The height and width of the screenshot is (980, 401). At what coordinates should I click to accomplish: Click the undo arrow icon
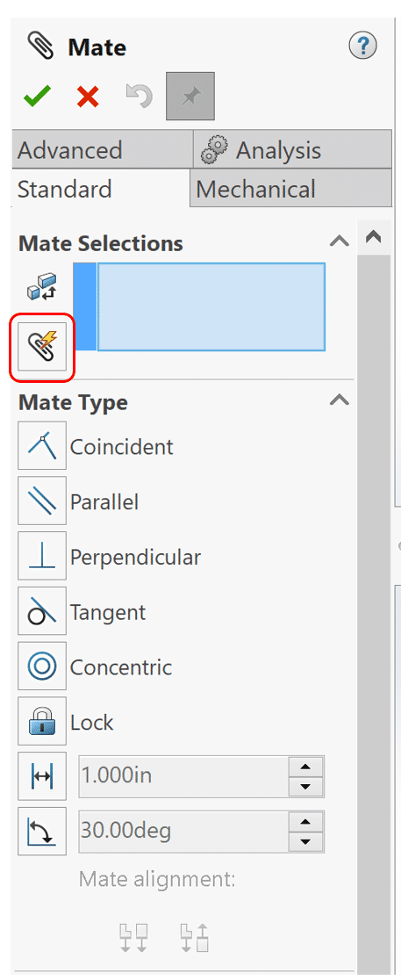pyautogui.click(x=139, y=96)
